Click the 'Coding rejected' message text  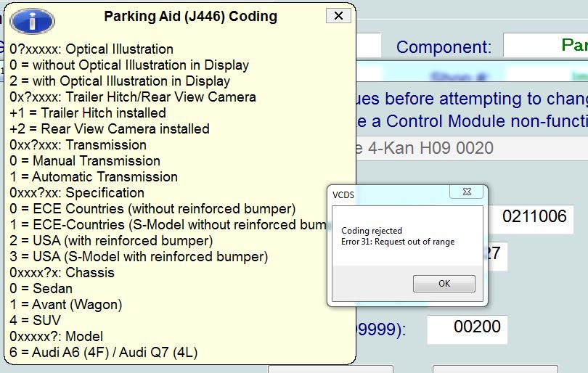coord(371,231)
